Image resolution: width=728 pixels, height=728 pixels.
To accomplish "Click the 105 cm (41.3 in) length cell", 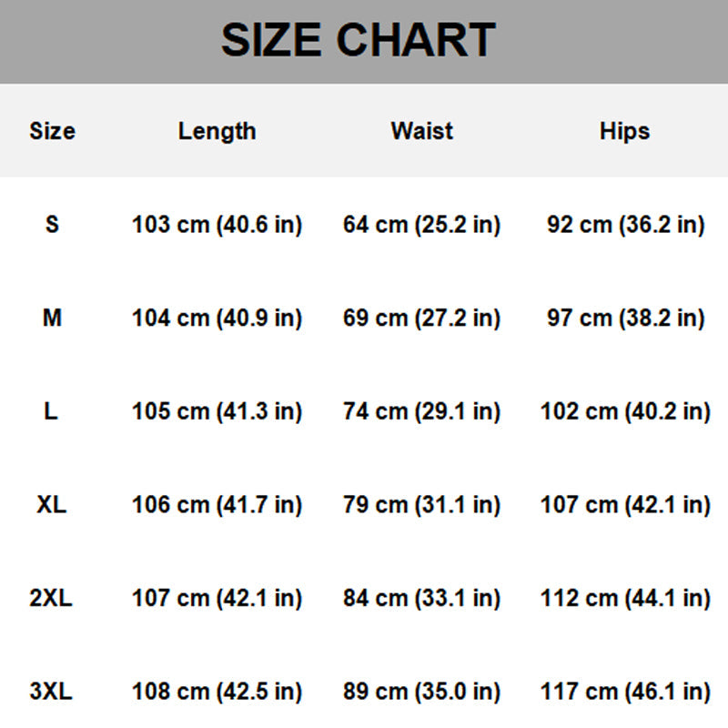I will 217,411.
